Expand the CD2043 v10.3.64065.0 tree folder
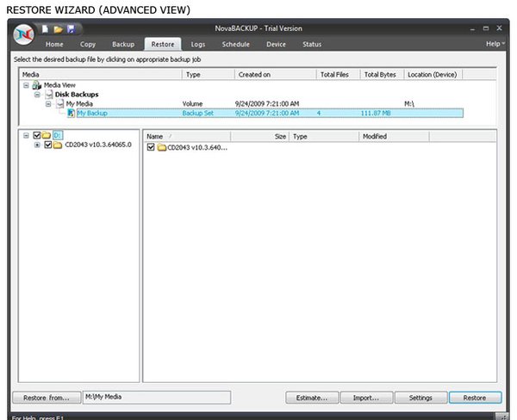 click(x=37, y=145)
